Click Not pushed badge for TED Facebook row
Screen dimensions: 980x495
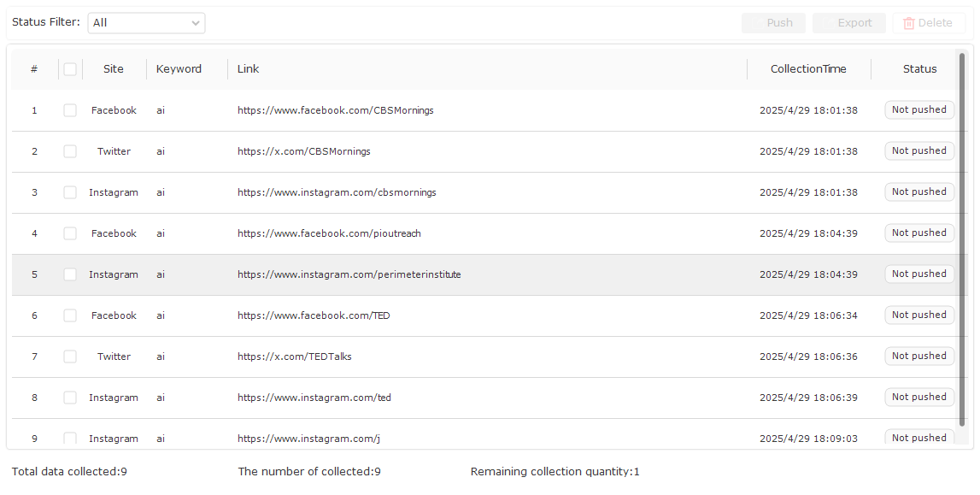(x=918, y=315)
